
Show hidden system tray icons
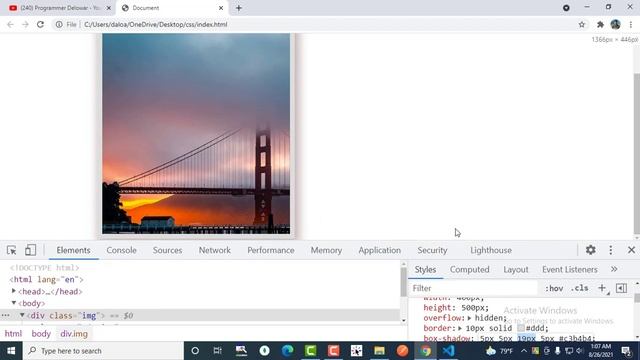pyautogui.click(x=524, y=351)
